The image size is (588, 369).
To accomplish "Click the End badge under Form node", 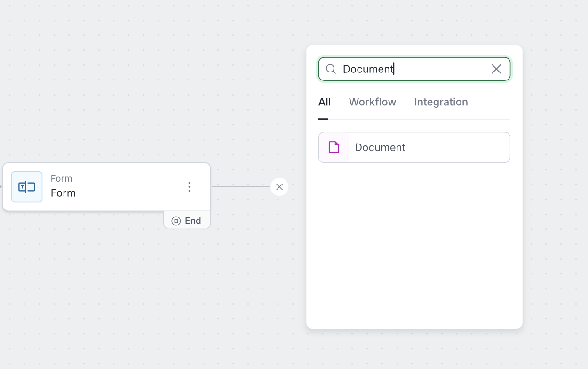I will pyautogui.click(x=187, y=220).
